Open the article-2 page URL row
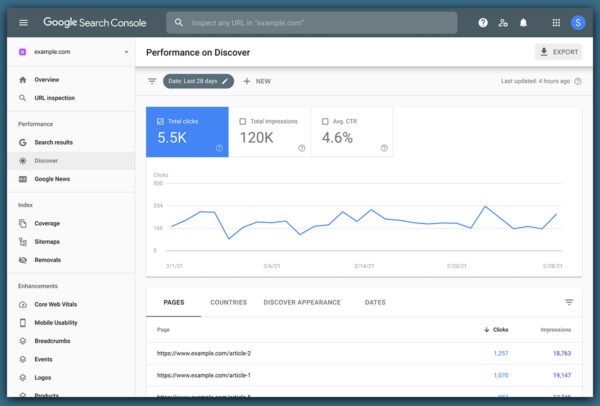Image resolution: width=600 pixels, height=406 pixels. point(364,353)
